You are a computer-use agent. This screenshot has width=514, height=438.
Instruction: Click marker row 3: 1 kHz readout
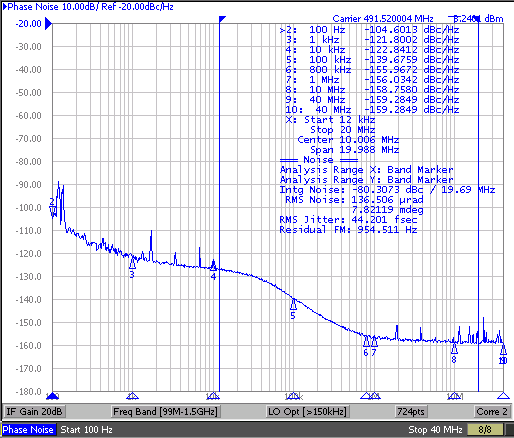click(372, 40)
